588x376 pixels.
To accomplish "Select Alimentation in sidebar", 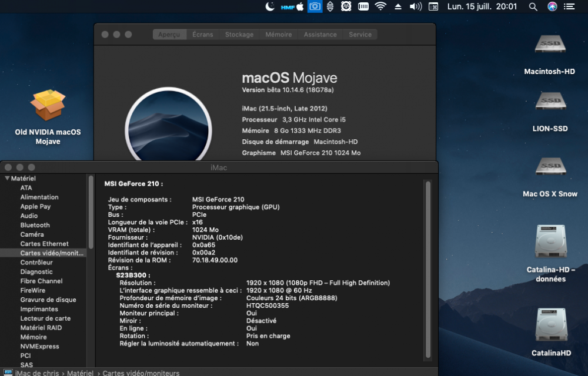I will [x=39, y=197].
